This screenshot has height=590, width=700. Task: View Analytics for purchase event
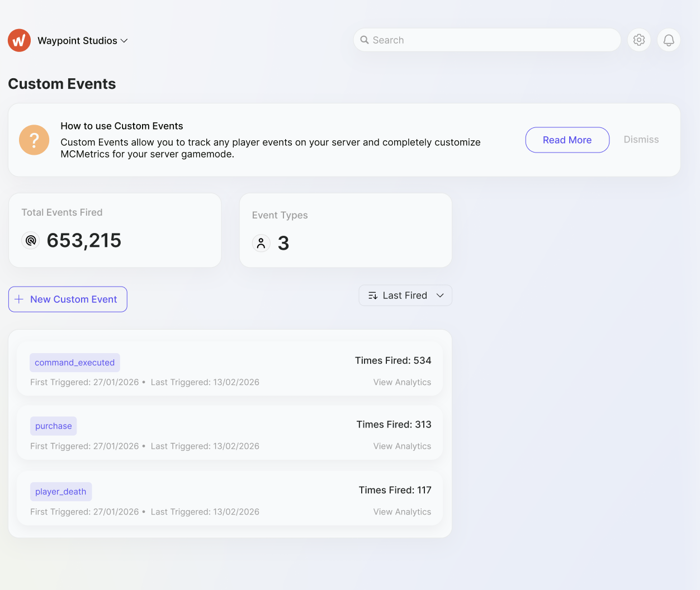(x=402, y=446)
